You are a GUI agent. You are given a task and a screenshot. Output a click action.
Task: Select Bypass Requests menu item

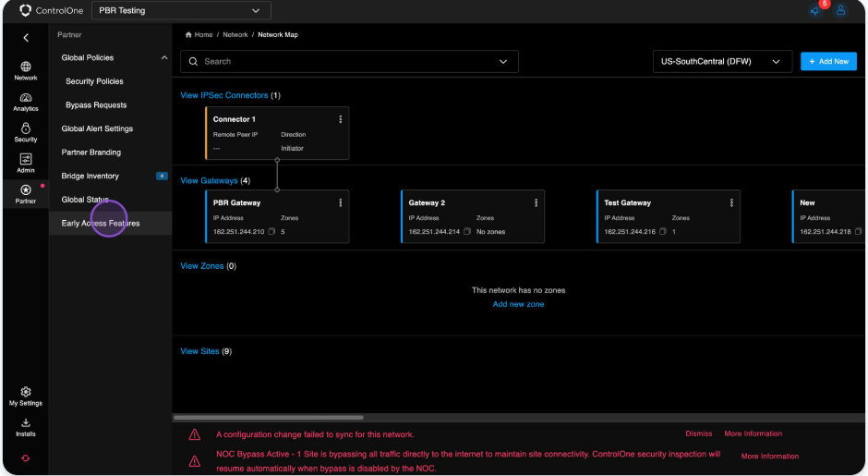(x=96, y=105)
